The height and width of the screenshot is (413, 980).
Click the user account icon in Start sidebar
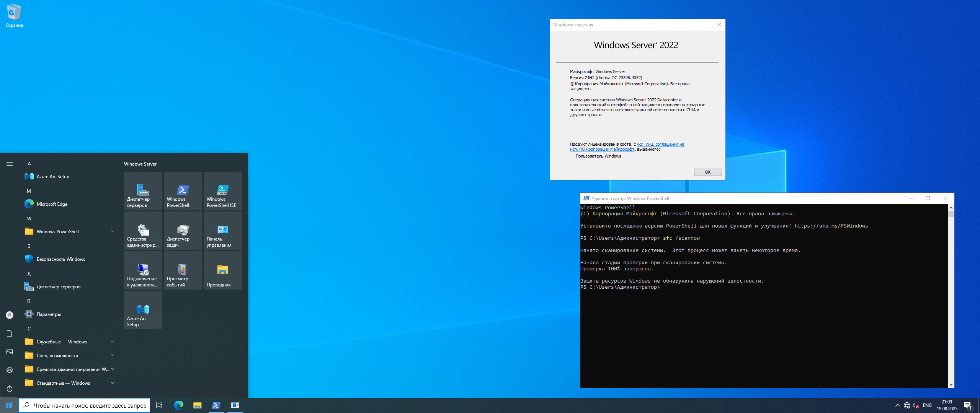click(10, 315)
